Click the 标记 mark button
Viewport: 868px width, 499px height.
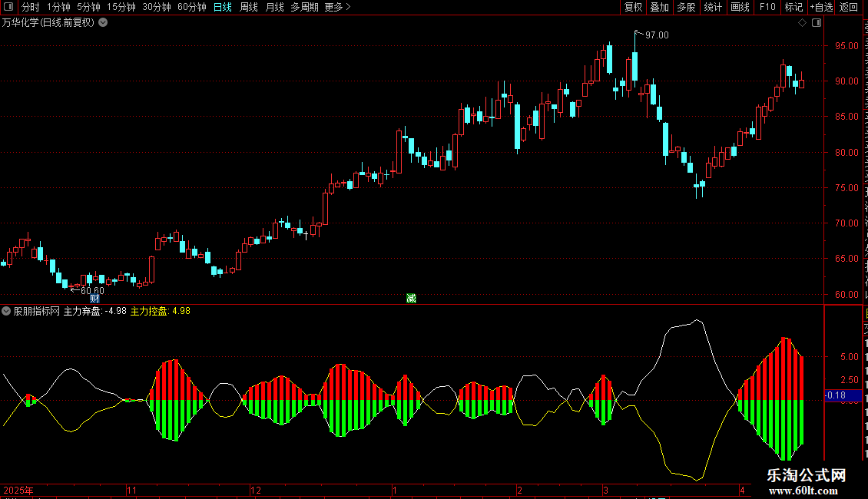point(793,7)
